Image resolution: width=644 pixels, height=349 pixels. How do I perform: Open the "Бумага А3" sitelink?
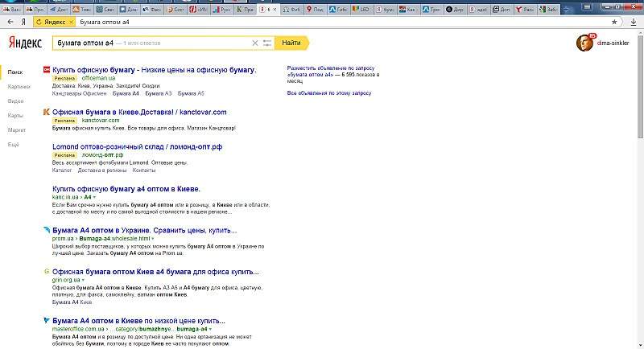[158, 93]
